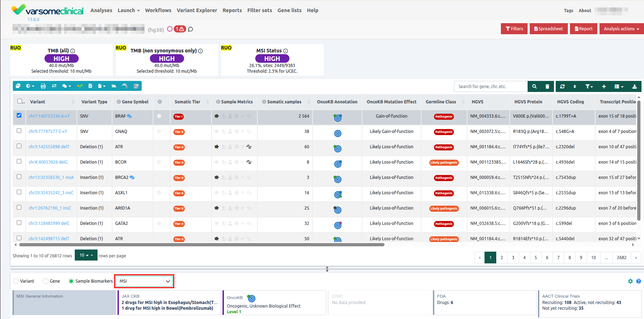Click the table horizontal scrollbar
This screenshot has width=644, height=319.
point(201,245)
